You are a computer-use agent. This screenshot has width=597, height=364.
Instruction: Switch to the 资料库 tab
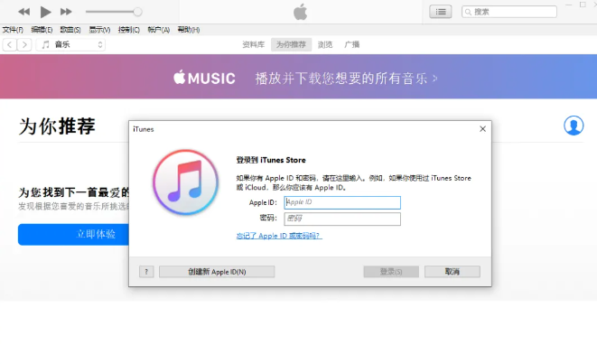click(x=253, y=44)
